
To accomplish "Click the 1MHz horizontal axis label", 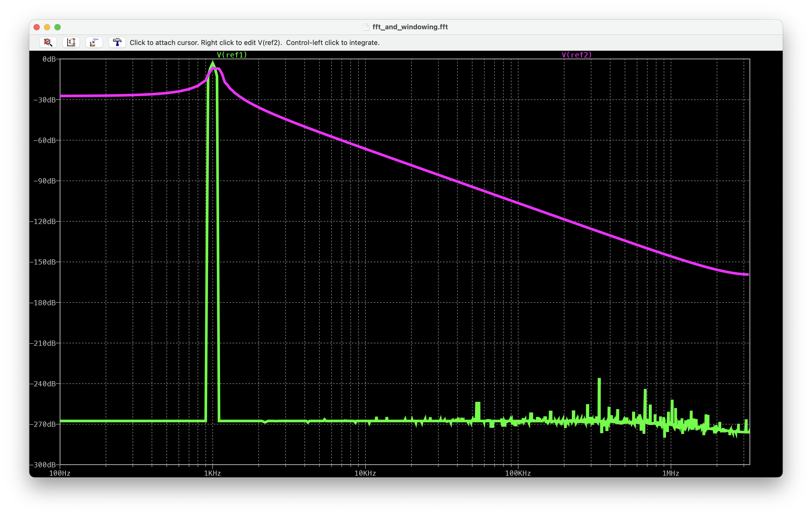I will [x=670, y=473].
